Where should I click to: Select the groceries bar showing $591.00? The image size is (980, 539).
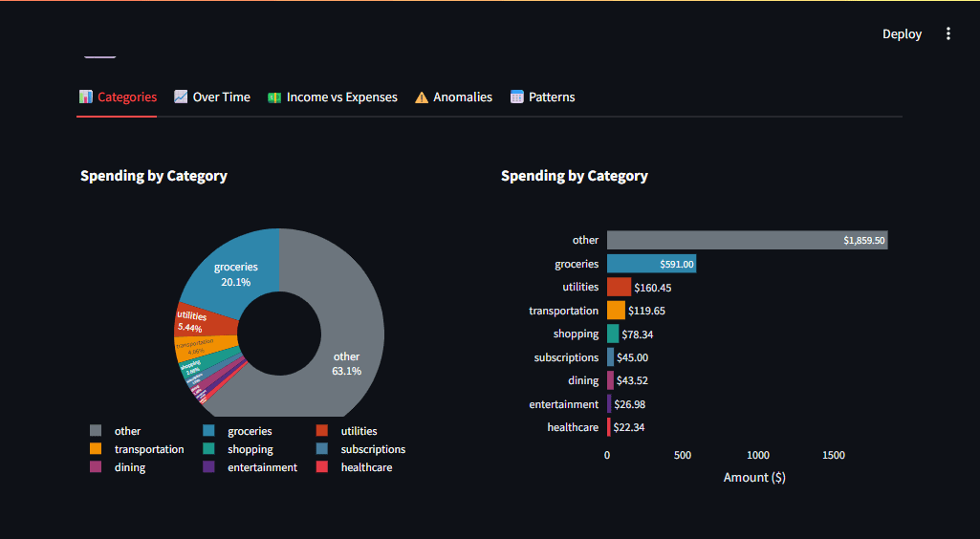pos(650,264)
